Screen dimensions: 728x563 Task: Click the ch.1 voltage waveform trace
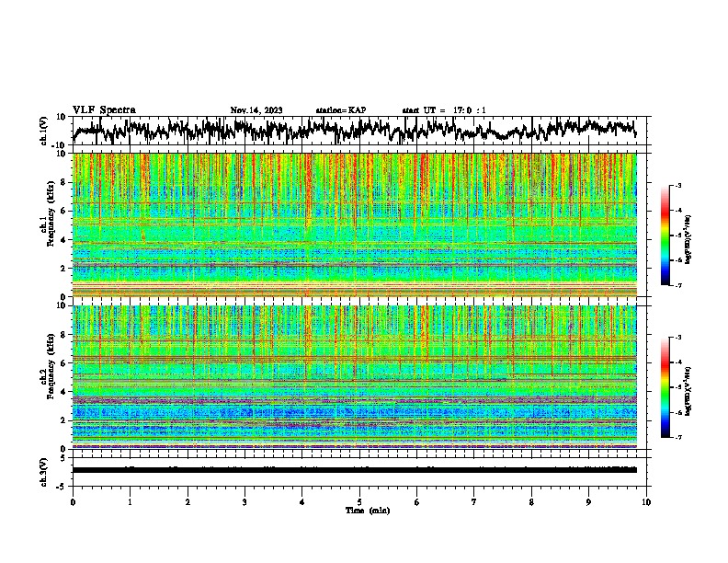[x=354, y=131]
